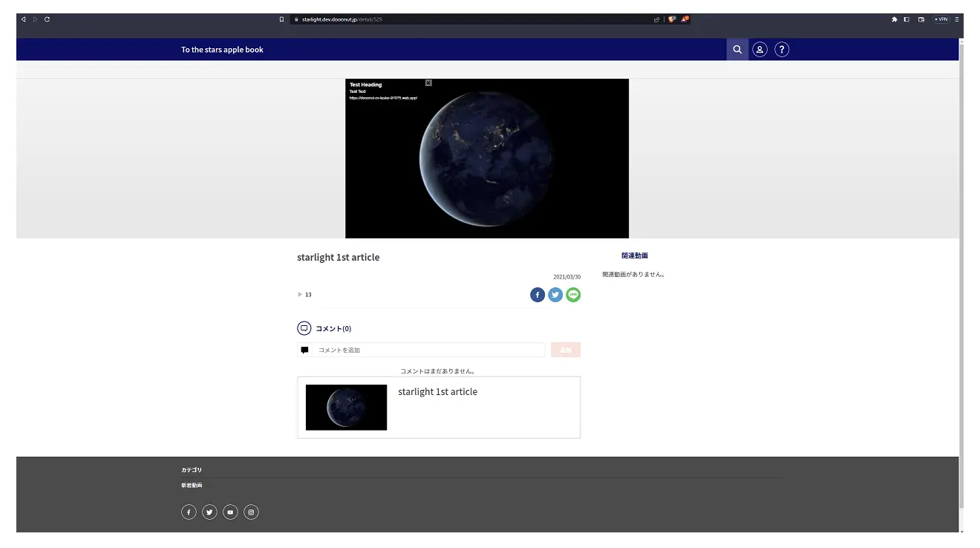This screenshot has height=548, width=980.
Task: Click the help question mark icon
Action: (x=782, y=50)
